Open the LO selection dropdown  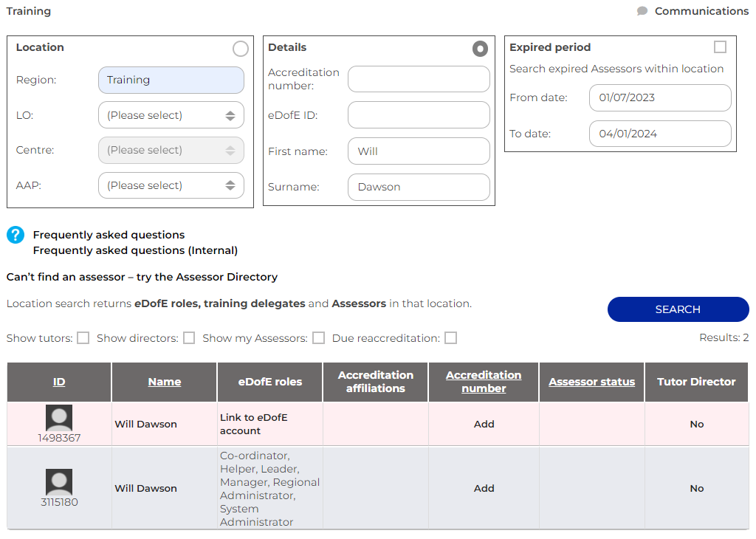(171, 114)
